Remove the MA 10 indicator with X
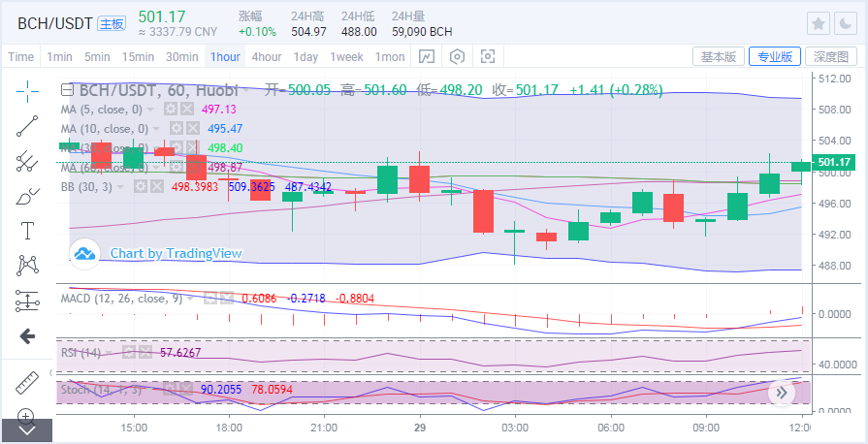The image size is (868, 444). coord(192,128)
